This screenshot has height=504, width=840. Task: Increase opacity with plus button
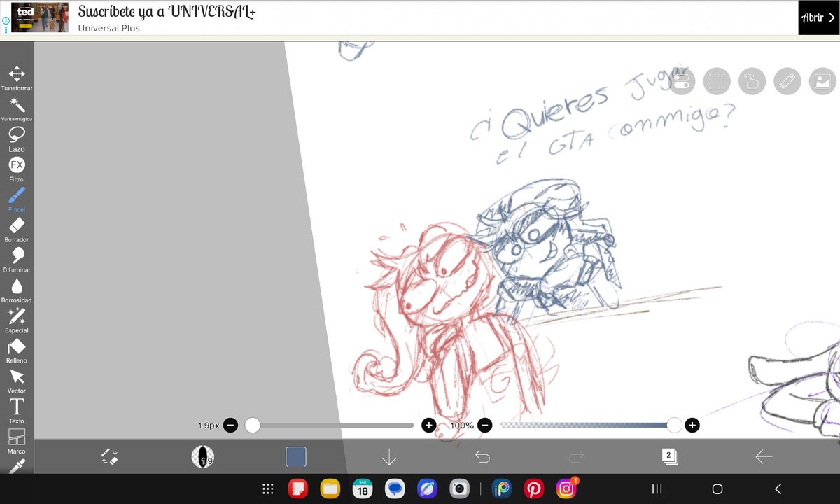click(692, 425)
